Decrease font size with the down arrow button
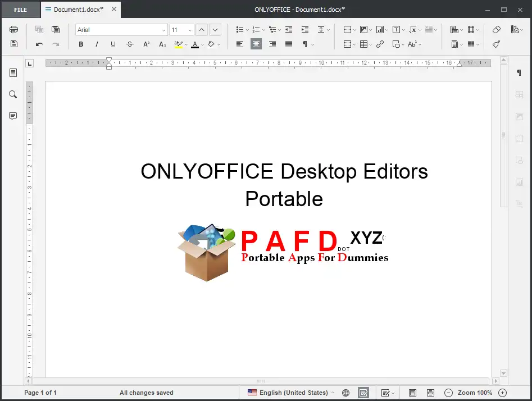This screenshot has width=532, height=401. click(215, 30)
